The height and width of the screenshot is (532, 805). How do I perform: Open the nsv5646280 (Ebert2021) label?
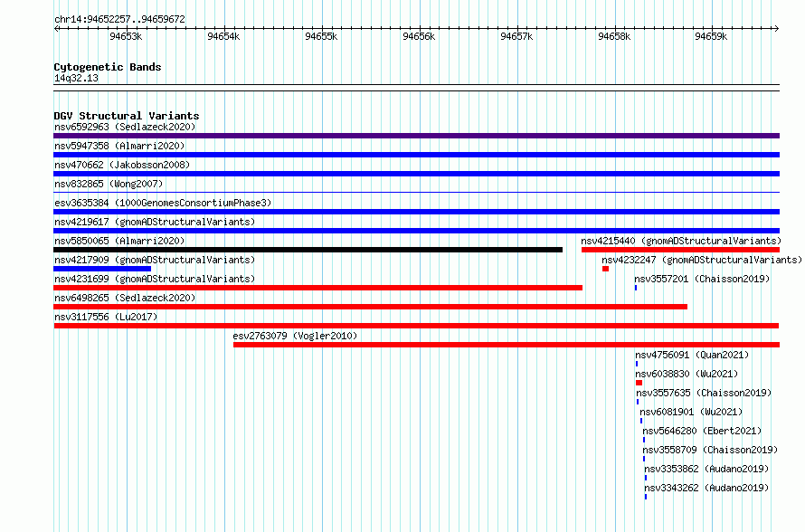(x=702, y=431)
